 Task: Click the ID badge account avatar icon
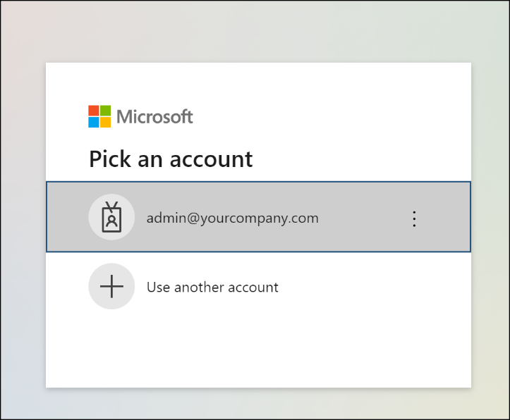[x=111, y=217]
